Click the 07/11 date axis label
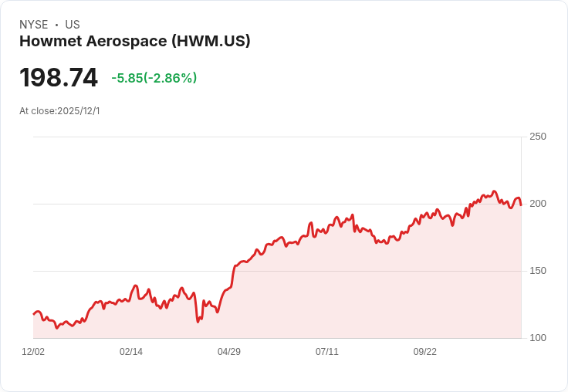Image resolution: width=568 pixels, height=392 pixels. tap(326, 352)
